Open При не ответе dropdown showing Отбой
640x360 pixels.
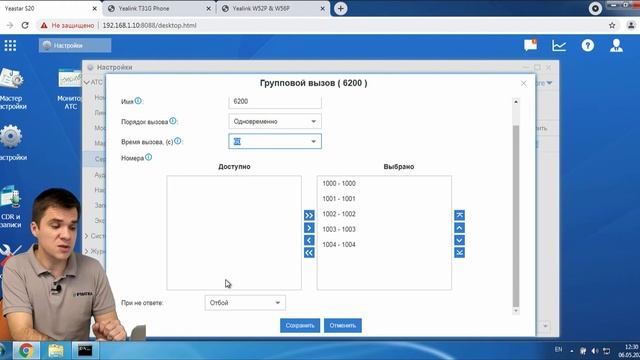point(245,303)
